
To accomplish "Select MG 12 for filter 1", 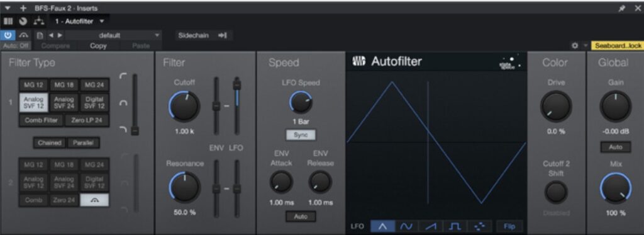I will pos(34,85).
